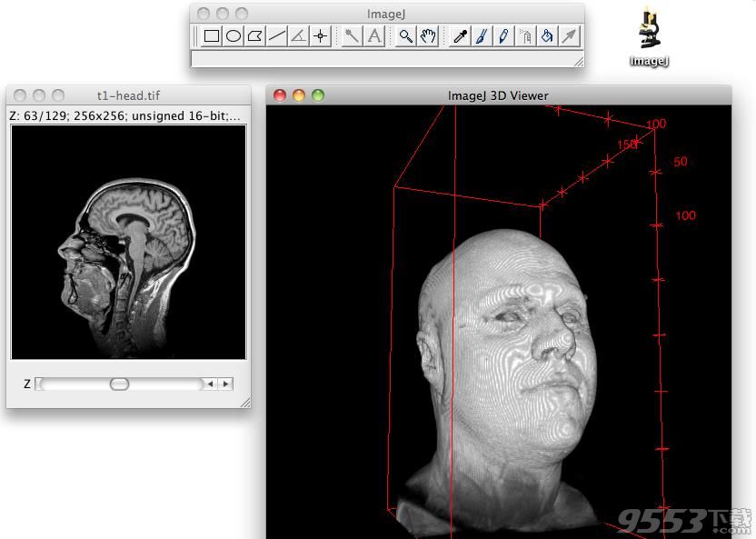Click the t1-head.tif MRI image canvas
Viewport: 756px width, 539px height.
pos(128,242)
